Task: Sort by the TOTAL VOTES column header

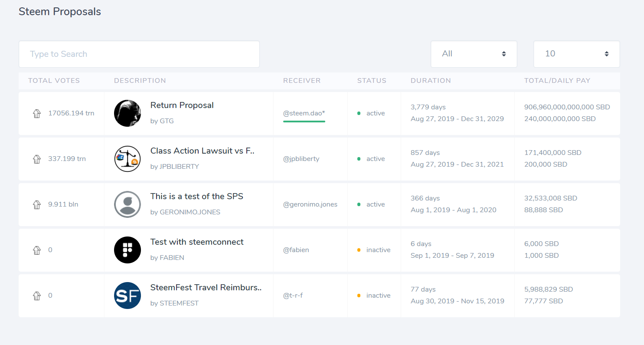Action: (54, 80)
